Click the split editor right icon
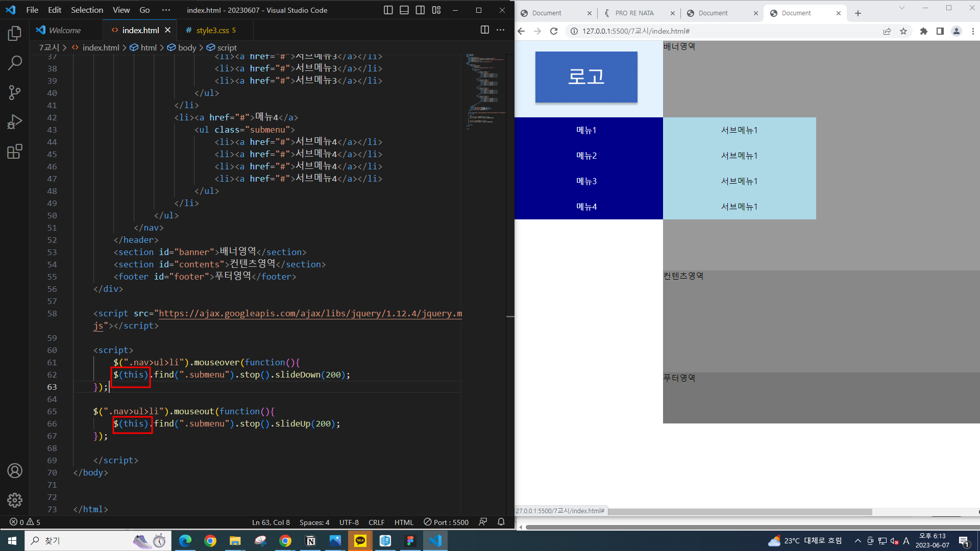This screenshot has height=551, width=980. pyautogui.click(x=484, y=30)
